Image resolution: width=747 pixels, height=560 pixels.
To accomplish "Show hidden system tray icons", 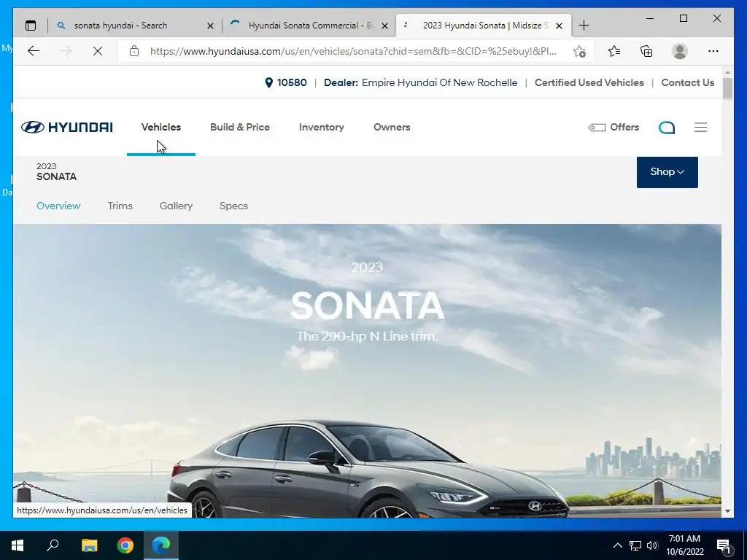I will (617, 545).
